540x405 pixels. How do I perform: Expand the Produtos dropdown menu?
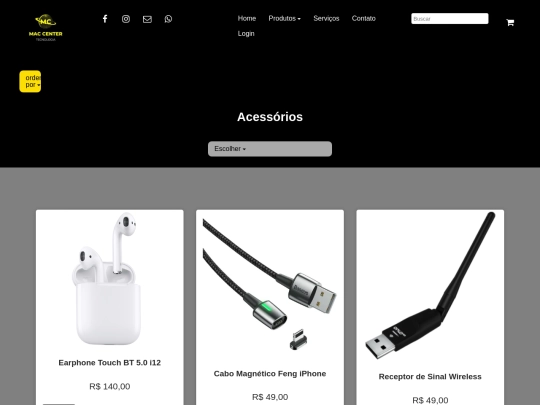(x=284, y=18)
